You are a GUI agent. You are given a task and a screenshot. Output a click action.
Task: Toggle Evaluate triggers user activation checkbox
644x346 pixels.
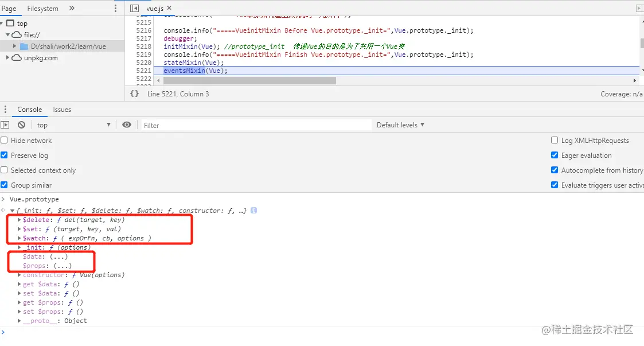point(555,185)
